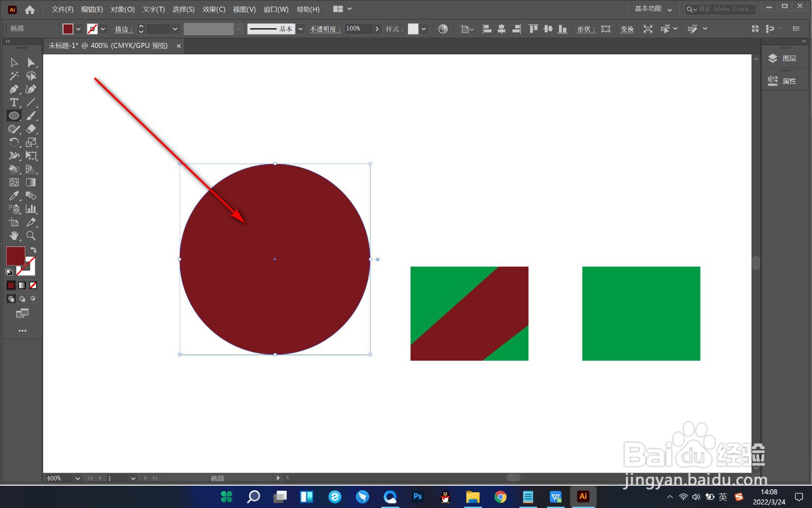812x508 pixels.
Task: Open stroke color dropdown arrow
Action: 103,29
